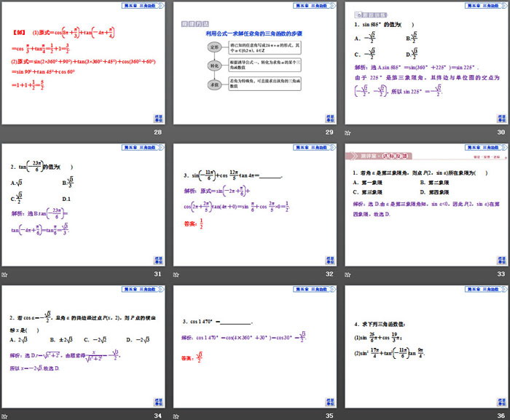Preview animations via star under slide 35
Screen dimensions: 510x420
click(x=176, y=416)
